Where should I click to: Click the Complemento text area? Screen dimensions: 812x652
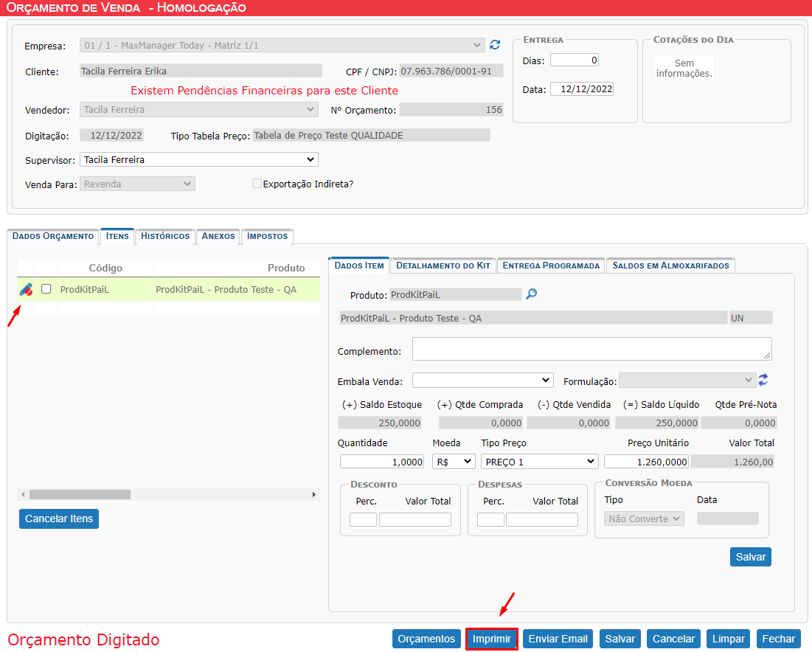592,349
